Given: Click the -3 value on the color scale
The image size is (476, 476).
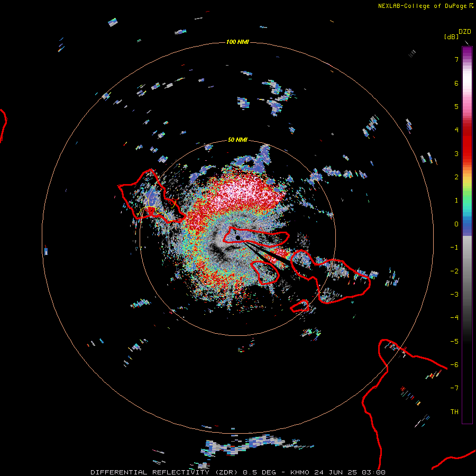Looking at the screenshot, I should [x=454, y=295].
